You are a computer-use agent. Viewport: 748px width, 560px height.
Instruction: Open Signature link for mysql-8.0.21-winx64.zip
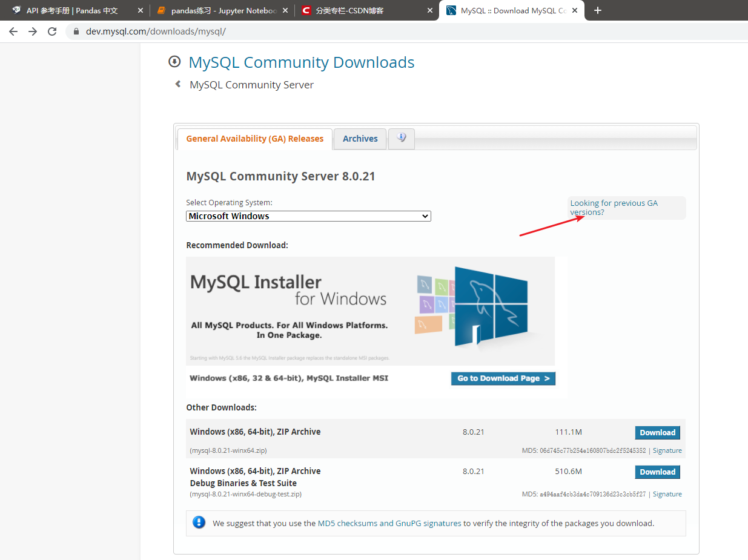coord(667,450)
